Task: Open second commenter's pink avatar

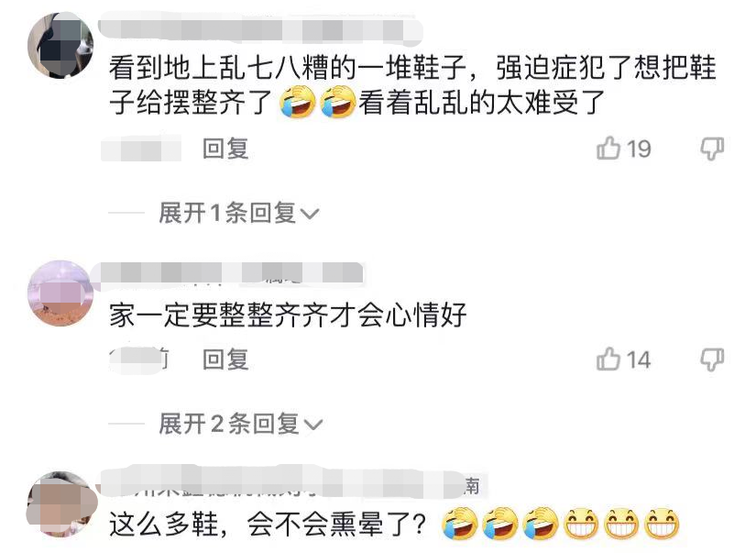Action: [x=60, y=293]
